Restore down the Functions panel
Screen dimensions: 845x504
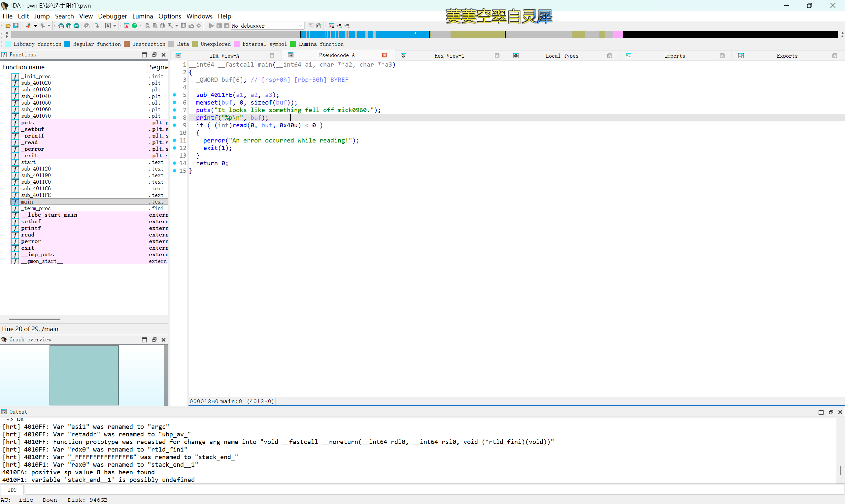pyautogui.click(x=154, y=54)
